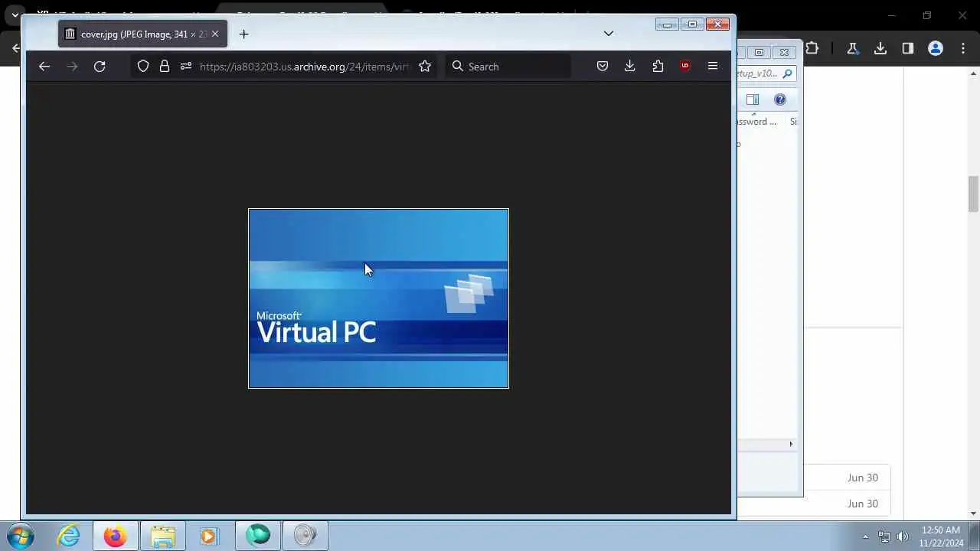
Task: Open the green globe app on taskbar
Action: (258, 536)
